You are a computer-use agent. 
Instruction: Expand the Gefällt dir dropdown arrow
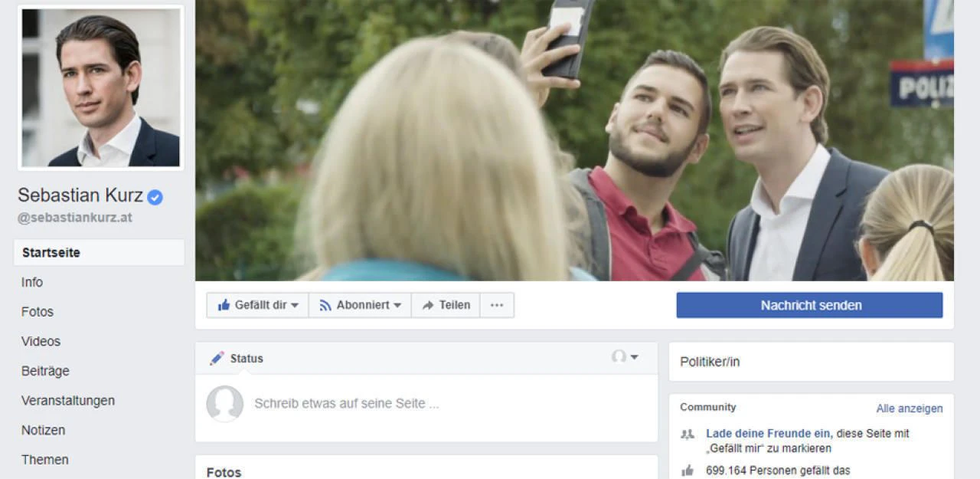tap(295, 305)
